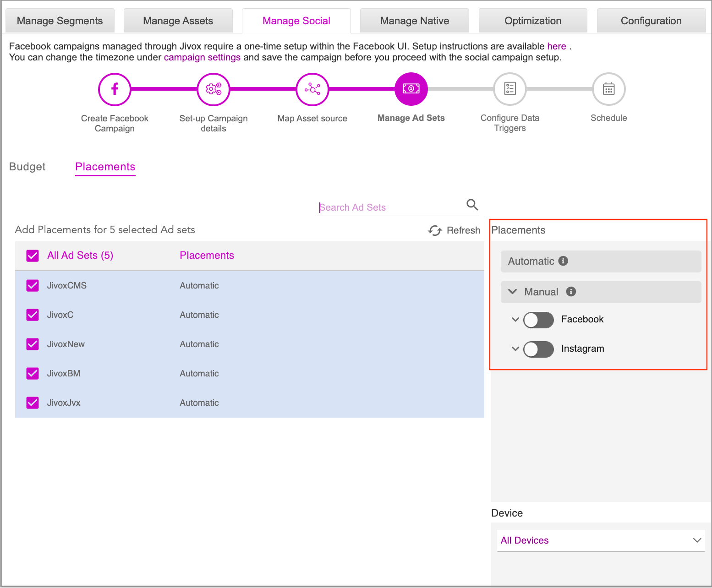Click the Placements column header

[x=207, y=256]
